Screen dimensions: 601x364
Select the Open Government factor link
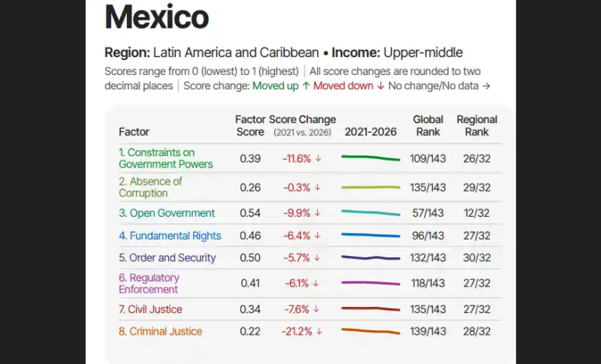coord(167,213)
